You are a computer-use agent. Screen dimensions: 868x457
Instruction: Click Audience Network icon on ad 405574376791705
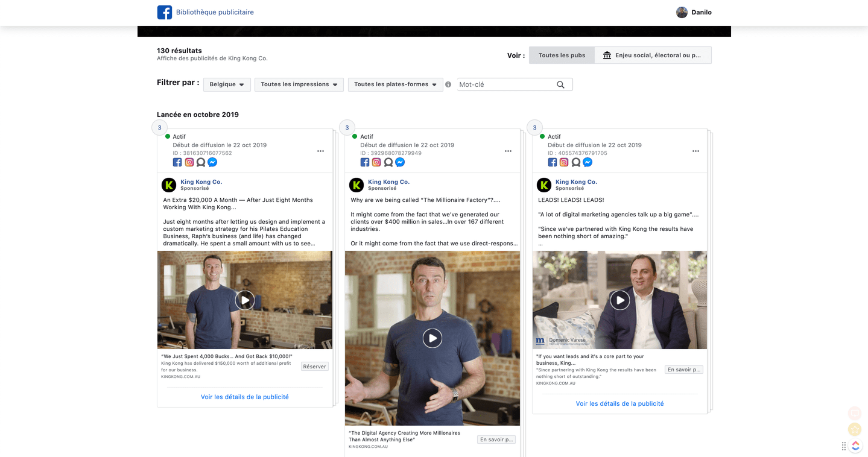[x=576, y=162]
